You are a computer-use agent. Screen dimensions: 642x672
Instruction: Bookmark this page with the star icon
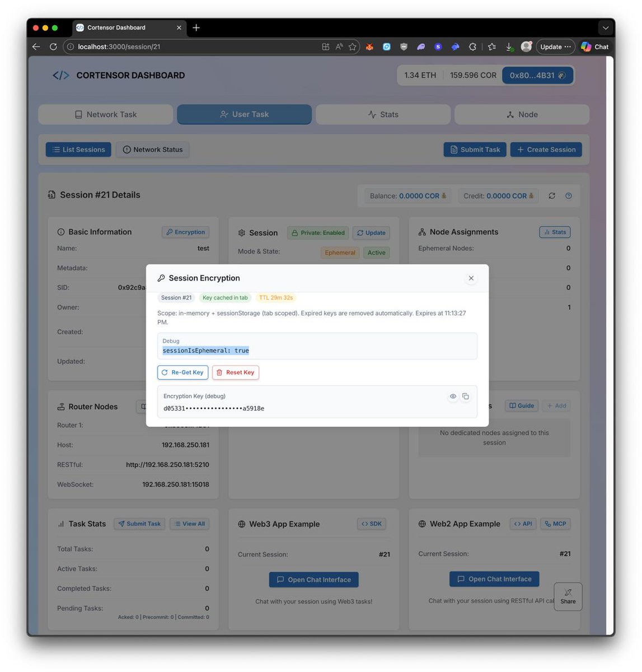click(353, 47)
